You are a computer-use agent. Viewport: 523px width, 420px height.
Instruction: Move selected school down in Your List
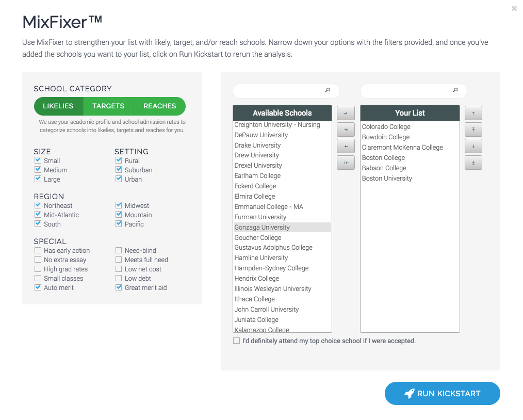[x=473, y=146]
